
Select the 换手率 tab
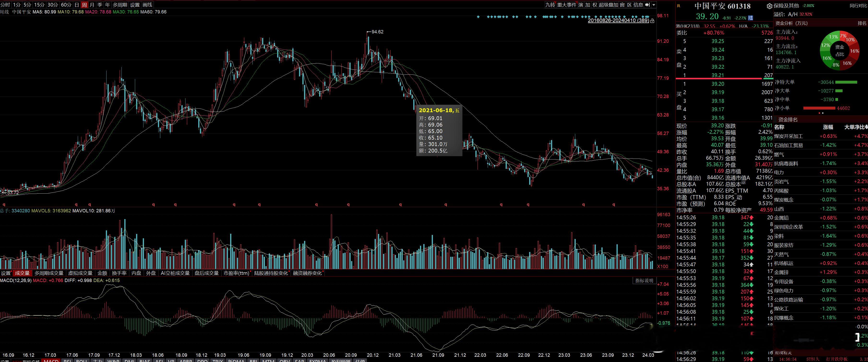(x=119, y=273)
